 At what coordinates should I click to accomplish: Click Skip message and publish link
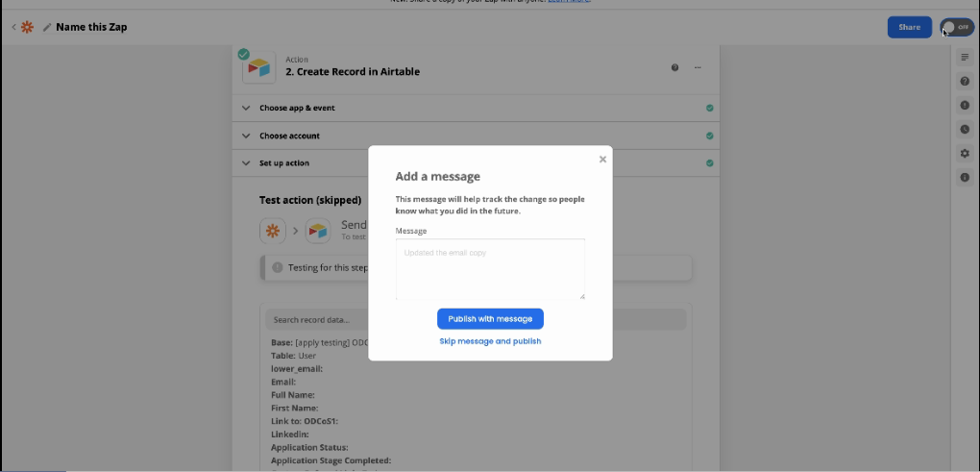(490, 341)
